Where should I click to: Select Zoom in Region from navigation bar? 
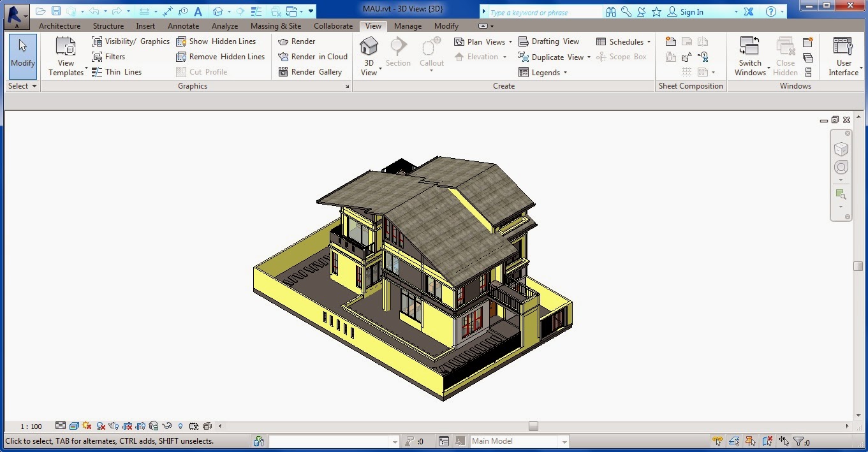(x=841, y=194)
